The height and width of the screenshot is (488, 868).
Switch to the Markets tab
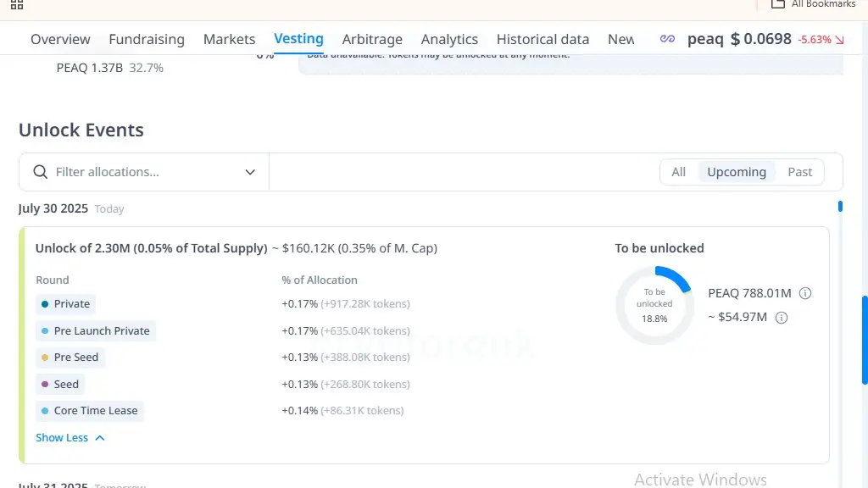coord(229,39)
